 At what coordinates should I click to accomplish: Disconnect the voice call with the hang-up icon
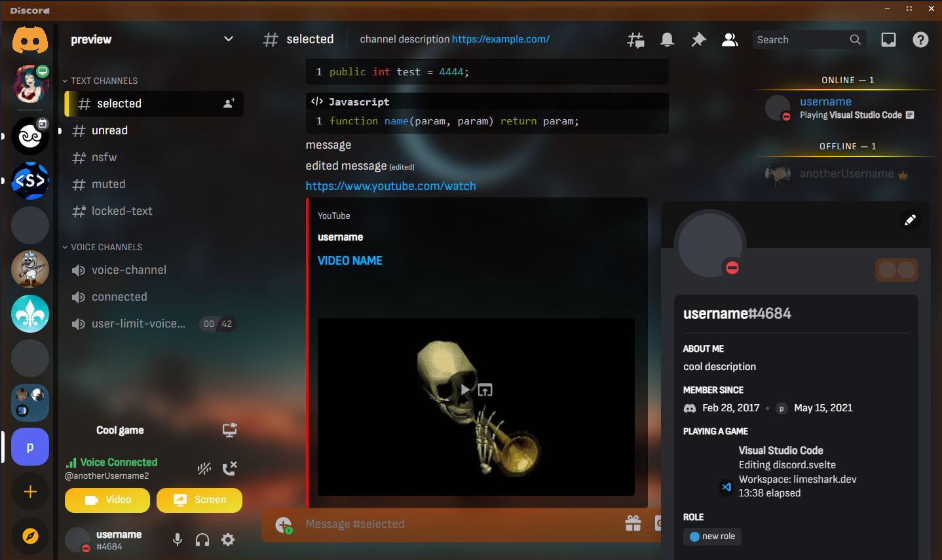(x=229, y=468)
